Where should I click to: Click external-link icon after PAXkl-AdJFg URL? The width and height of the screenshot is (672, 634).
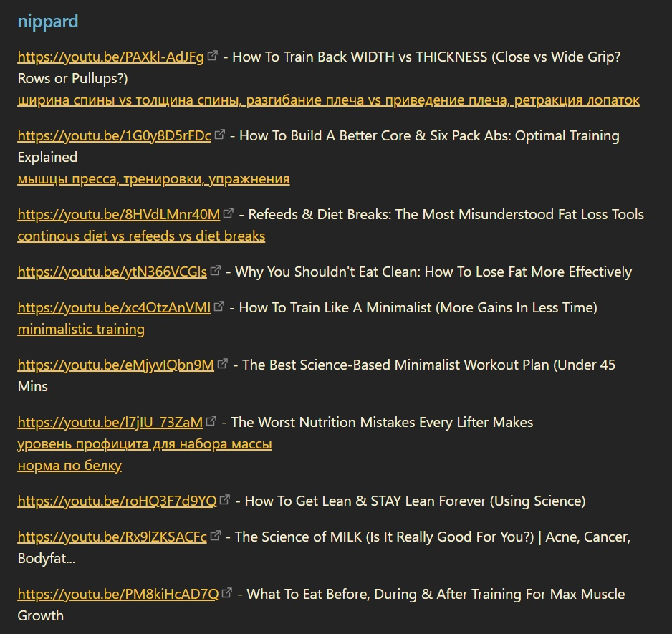tap(213, 55)
